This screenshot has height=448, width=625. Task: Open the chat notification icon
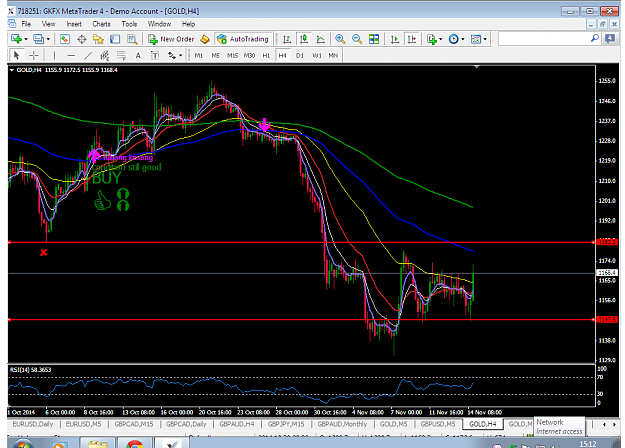pyautogui.click(x=610, y=39)
